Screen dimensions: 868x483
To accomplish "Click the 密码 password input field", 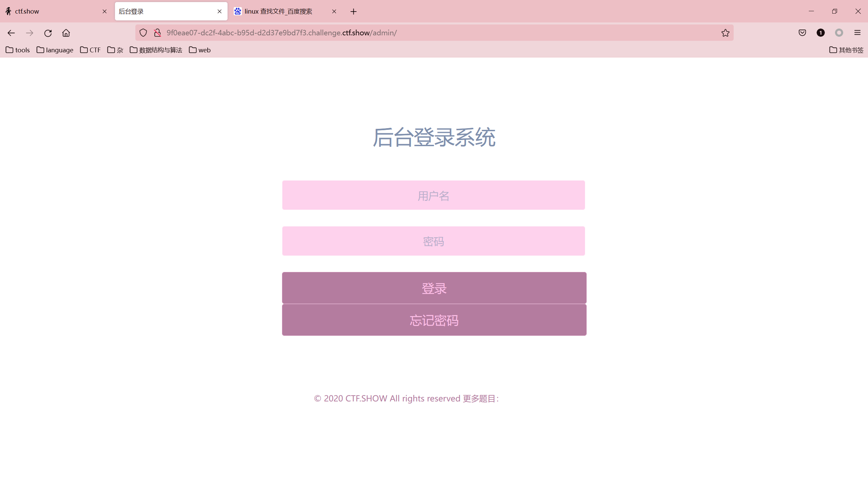I will pyautogui.click(x=433, y=241).
